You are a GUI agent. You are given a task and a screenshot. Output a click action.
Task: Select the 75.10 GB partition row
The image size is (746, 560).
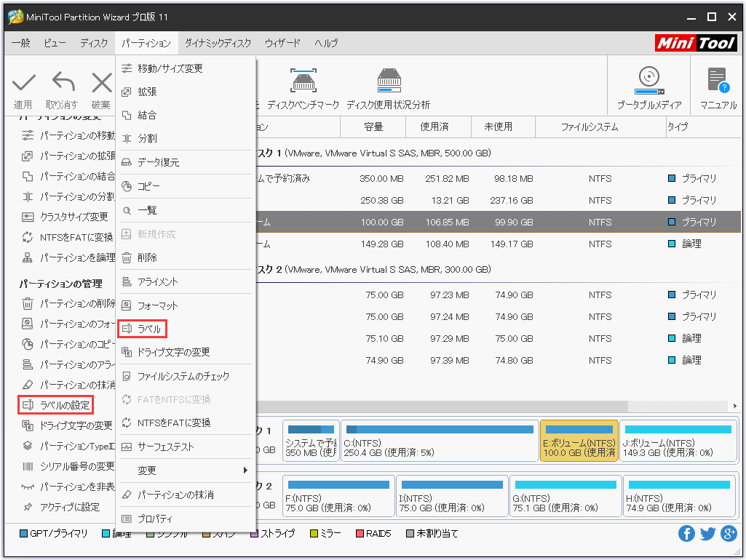pyautogui.click(x=499, y=339)
